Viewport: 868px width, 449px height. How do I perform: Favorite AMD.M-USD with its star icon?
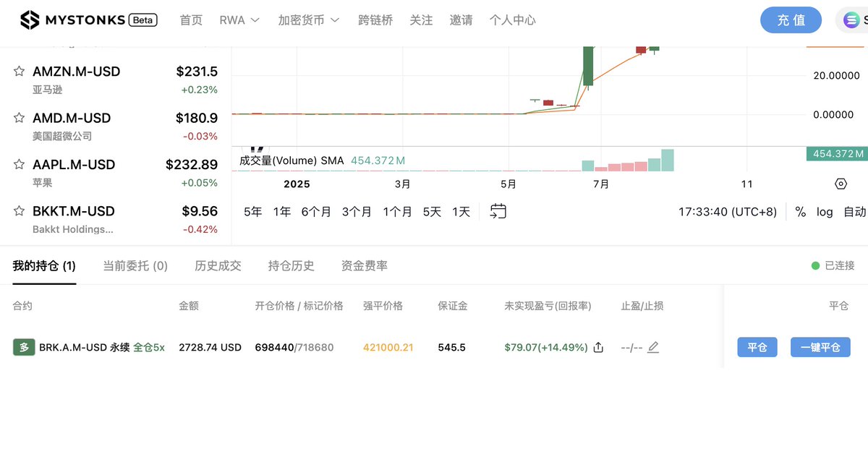(x=20, y=118)
